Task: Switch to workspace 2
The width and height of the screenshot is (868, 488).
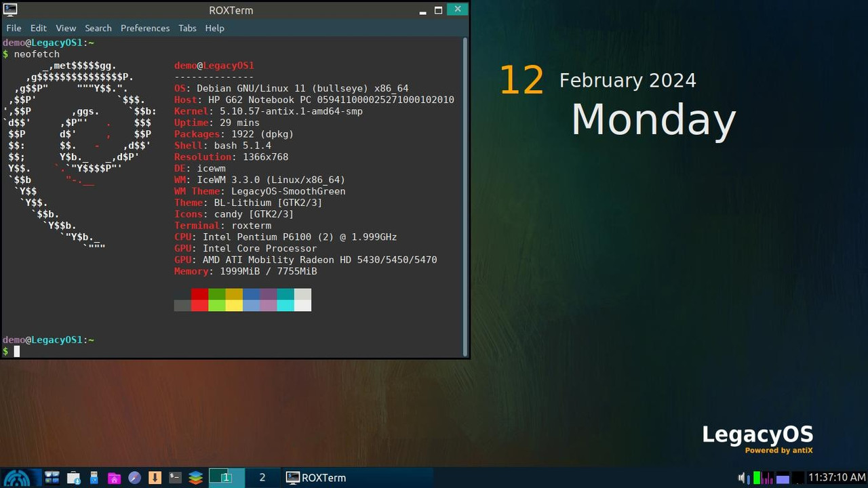Action: point(262,478)
